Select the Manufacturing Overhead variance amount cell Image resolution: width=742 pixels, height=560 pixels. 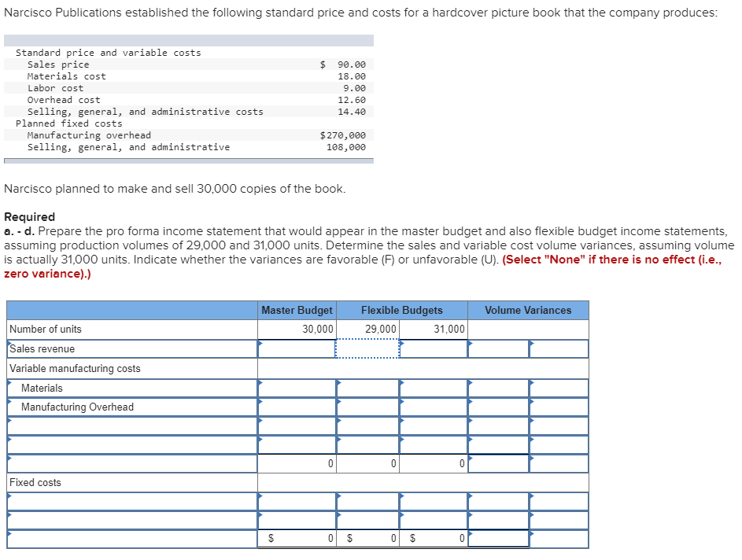click(x=498, y=407)
